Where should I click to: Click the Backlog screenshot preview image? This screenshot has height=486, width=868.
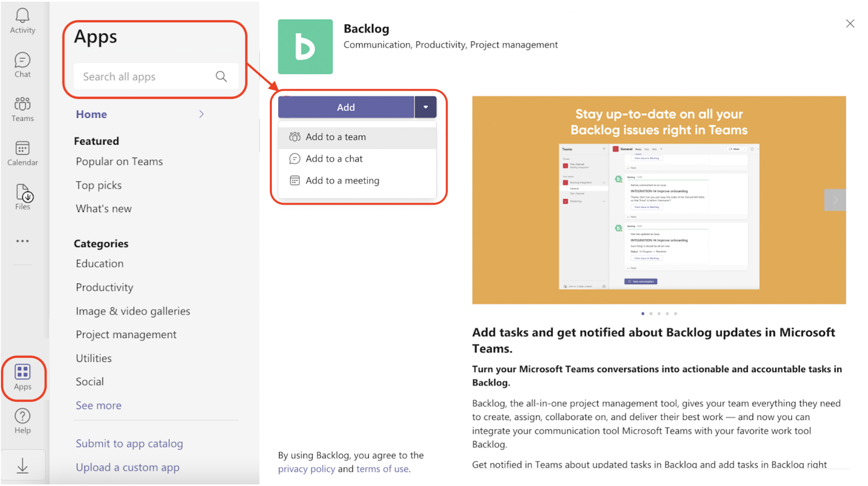[x=659, y=200]
